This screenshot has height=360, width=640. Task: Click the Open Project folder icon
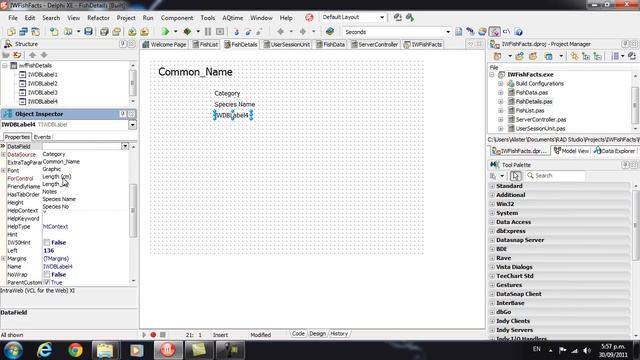(116, 31)
